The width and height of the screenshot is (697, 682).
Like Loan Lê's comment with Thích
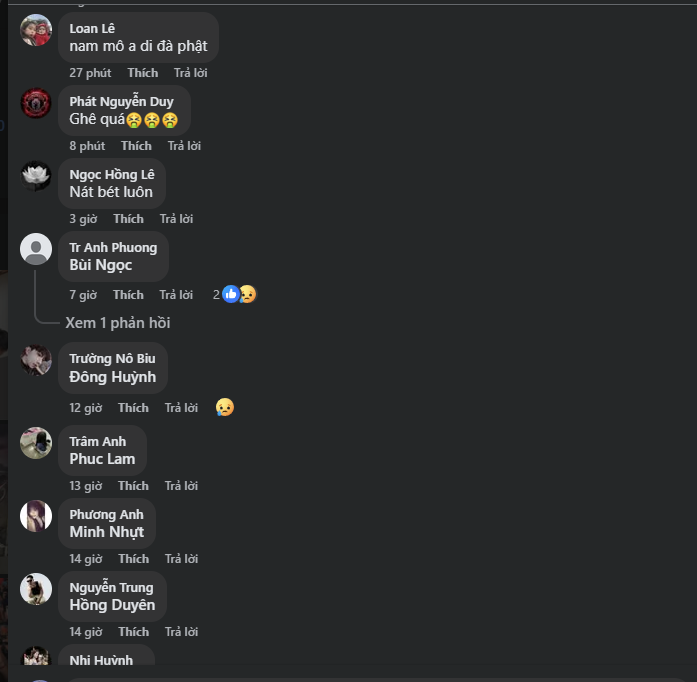[143, 73]
